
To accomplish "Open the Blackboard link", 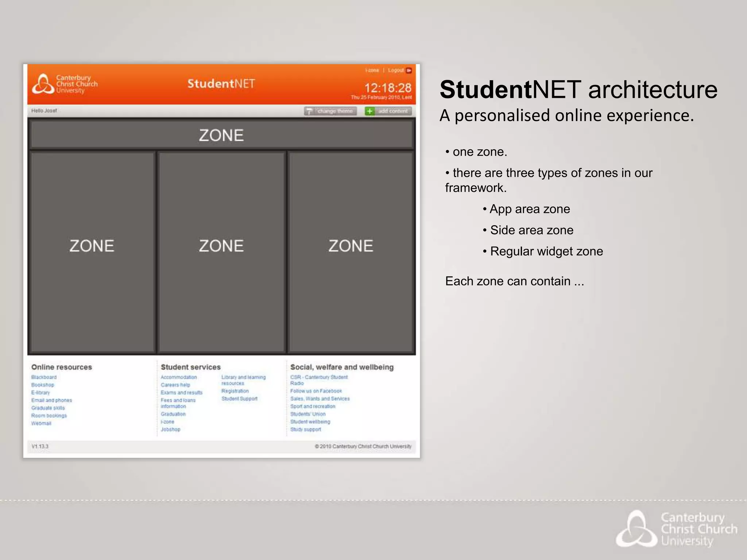I will coord(44,377).
